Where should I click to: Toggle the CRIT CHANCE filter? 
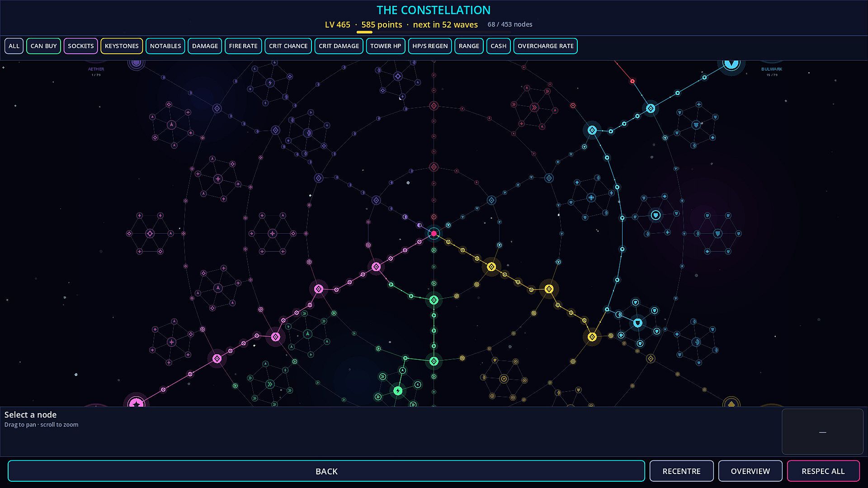[288, 46]
